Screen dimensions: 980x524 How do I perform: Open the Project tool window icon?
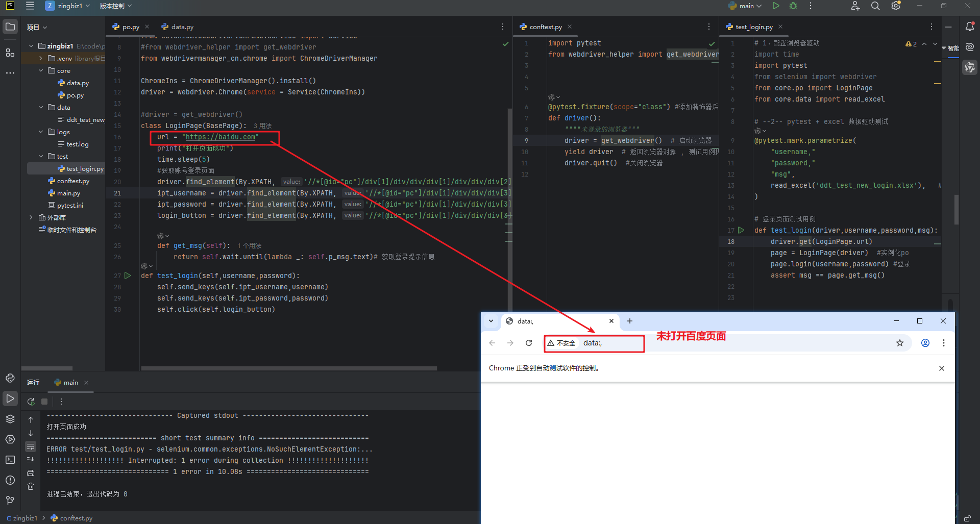(x=10, y=27)
